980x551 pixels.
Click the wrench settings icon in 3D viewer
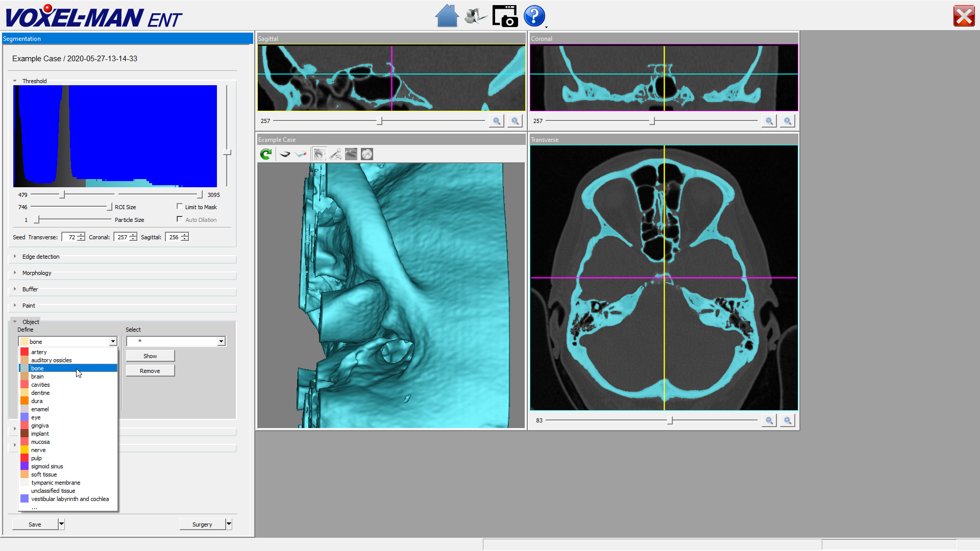click(335, 154)
